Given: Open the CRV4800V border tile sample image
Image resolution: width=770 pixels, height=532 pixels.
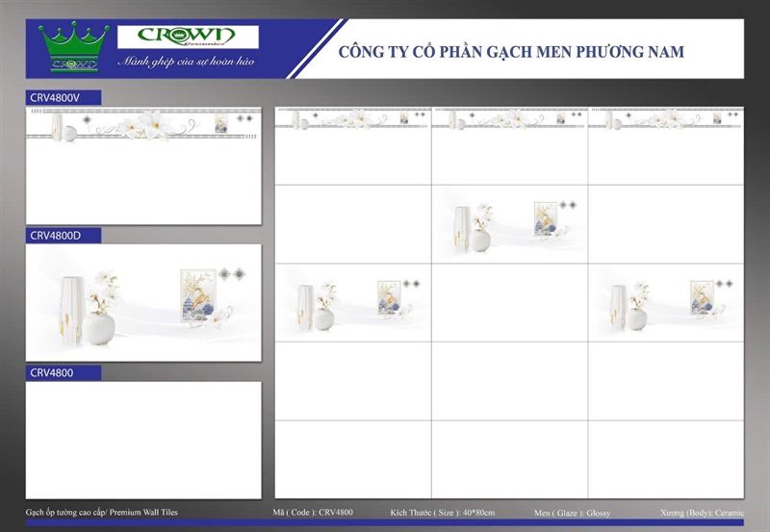Looking at the screenshot, I should [x=143, y=165].
